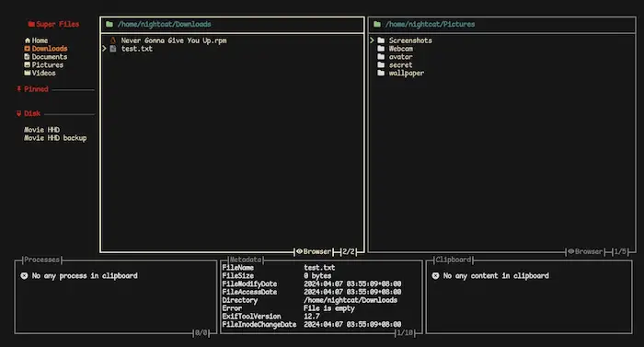Click the test.txt file icon

(113, 49)
